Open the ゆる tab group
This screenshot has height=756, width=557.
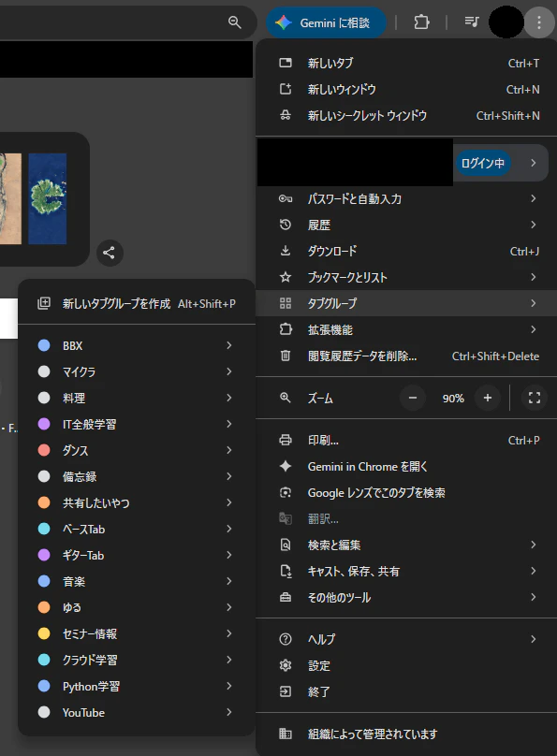click(137, 607)
